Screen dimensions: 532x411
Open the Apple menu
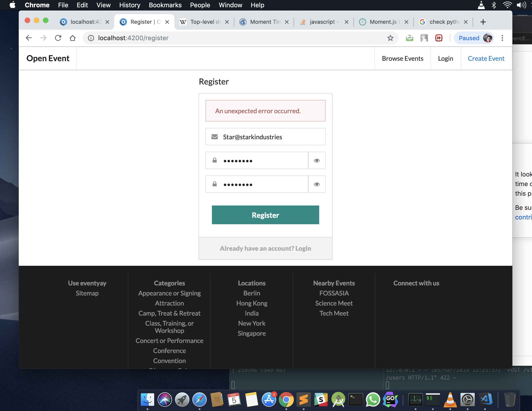point(12,5)
